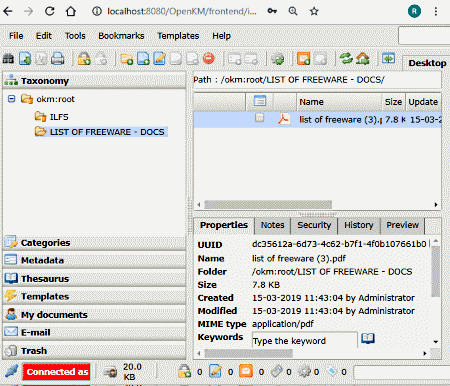
Task: Click the Type the keyword input field
Action: (304, 340)
